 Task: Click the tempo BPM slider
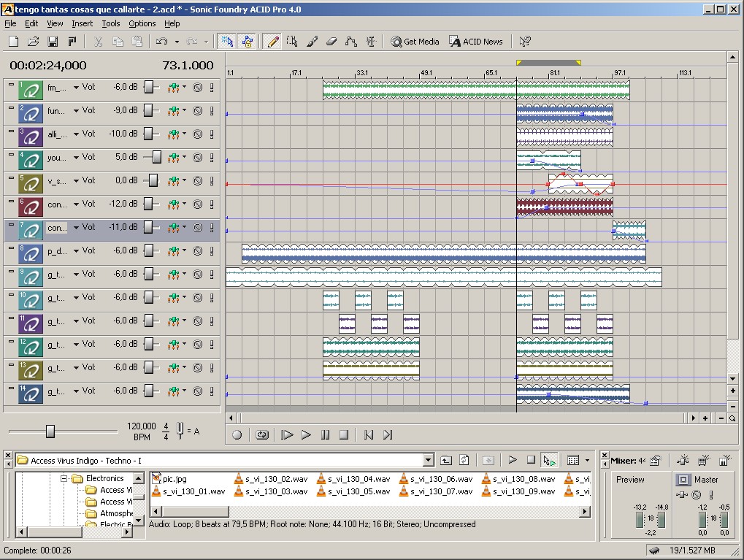click(50, 431)
